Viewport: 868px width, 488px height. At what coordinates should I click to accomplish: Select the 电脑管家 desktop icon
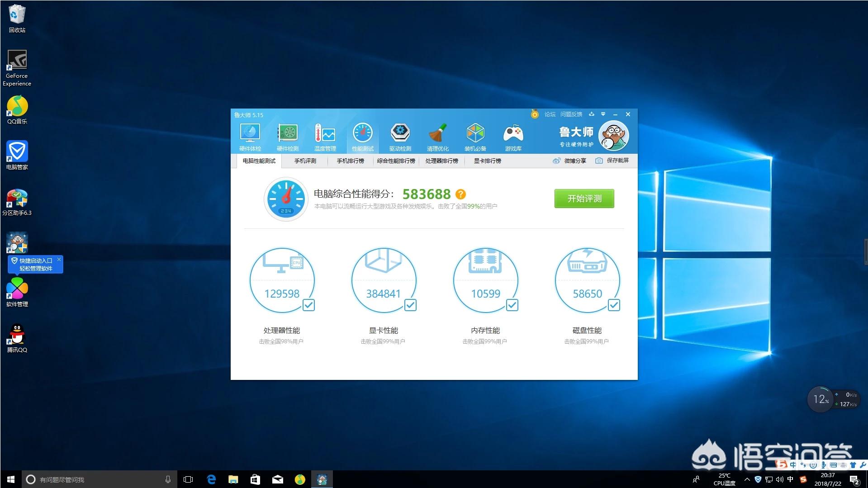[17, 156]
